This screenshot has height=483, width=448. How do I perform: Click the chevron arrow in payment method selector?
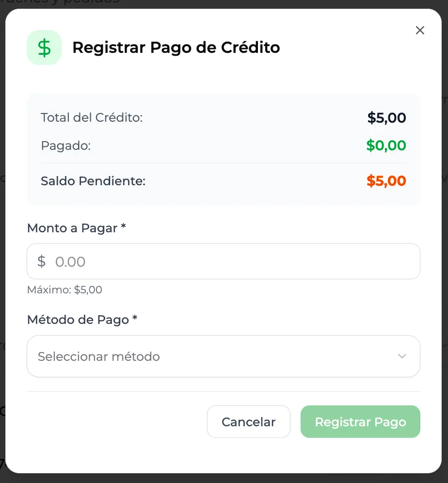pyautogui.click(x=401, y=356)
